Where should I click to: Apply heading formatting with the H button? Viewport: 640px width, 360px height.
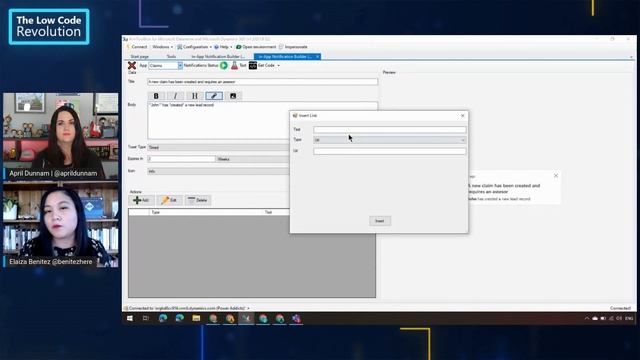pyautogui.click(x=195, y=96)
